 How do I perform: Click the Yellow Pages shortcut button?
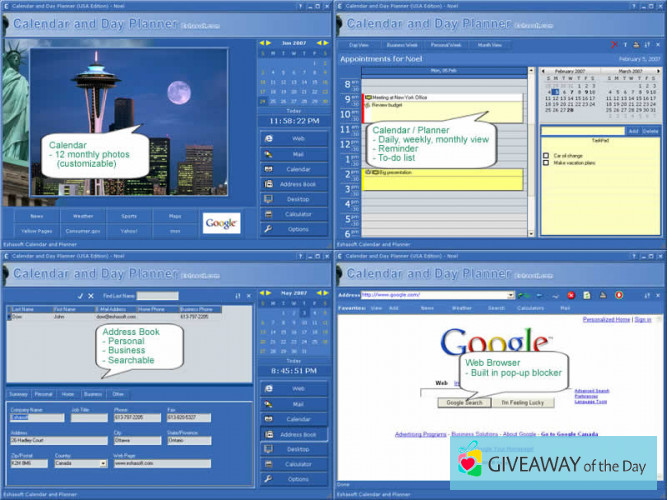tap(37, 231)
